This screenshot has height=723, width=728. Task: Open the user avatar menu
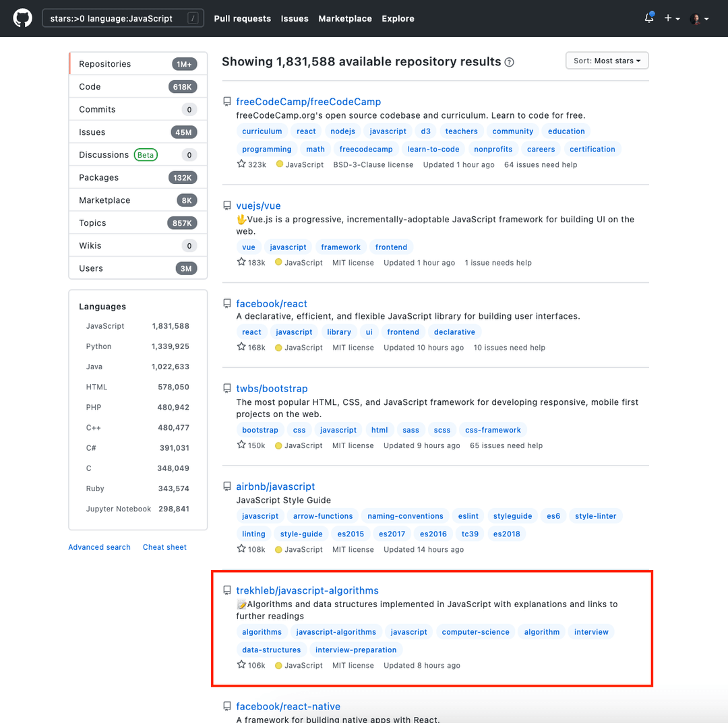point(699,19)
